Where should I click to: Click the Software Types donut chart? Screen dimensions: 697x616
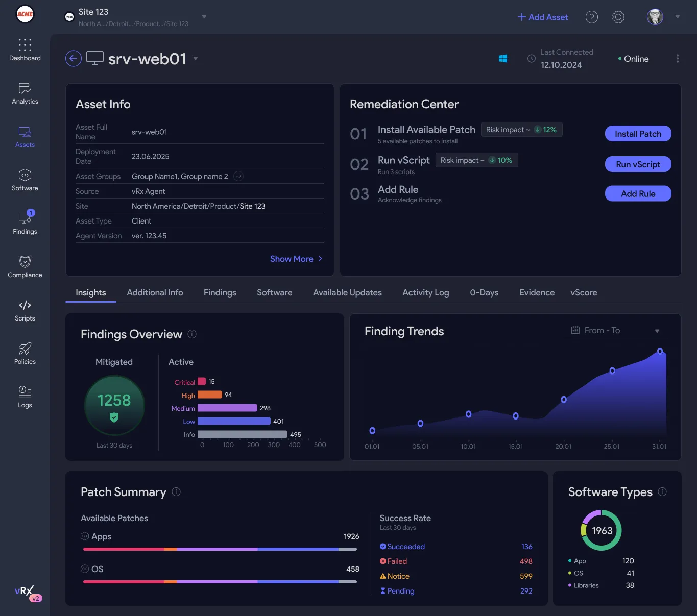602,530
